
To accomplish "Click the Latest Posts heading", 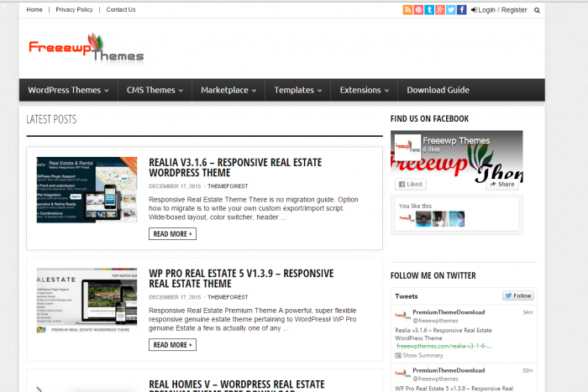I will (51, 119).
